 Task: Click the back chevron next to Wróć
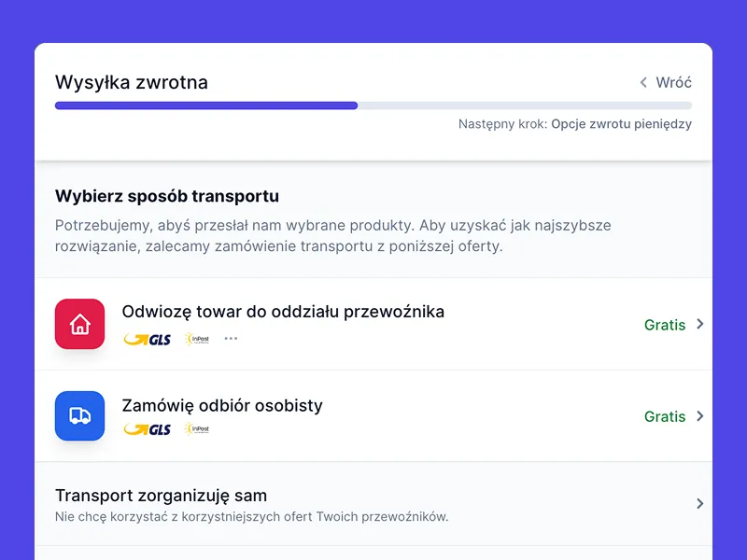pos(641,82)
